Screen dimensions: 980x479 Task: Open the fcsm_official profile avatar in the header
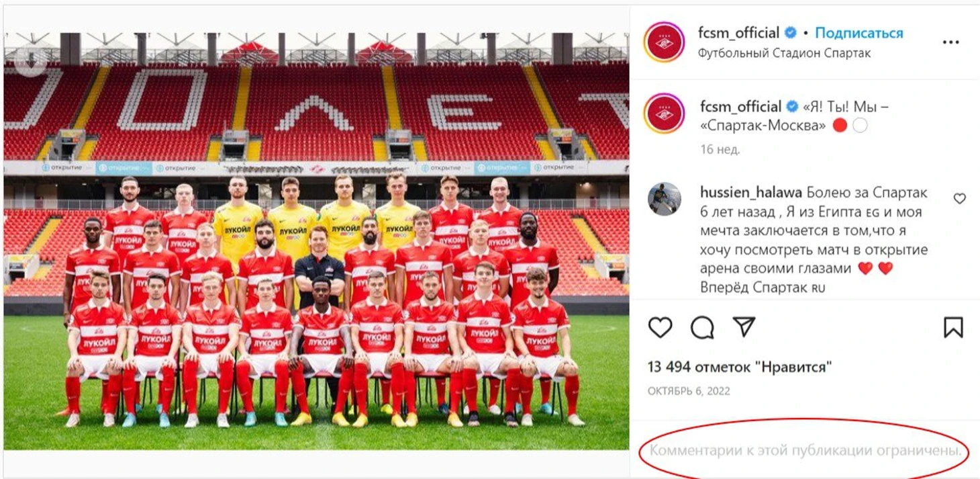point(663,42)
